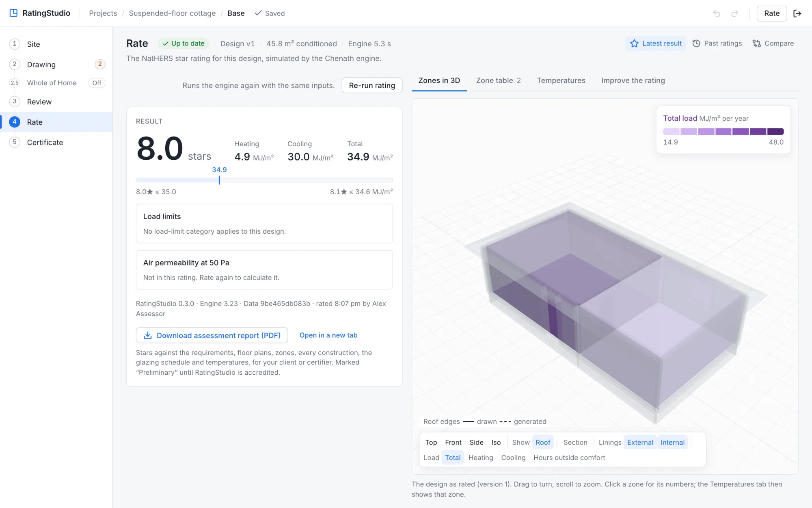Open Suspended-floor cottage breadcrumb
Viewport: 812px width, 508px height.
point(172,13)
